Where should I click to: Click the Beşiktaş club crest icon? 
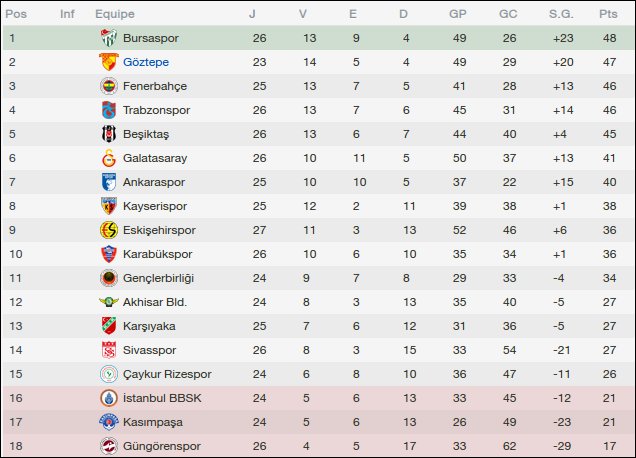[x=108, y=134]
